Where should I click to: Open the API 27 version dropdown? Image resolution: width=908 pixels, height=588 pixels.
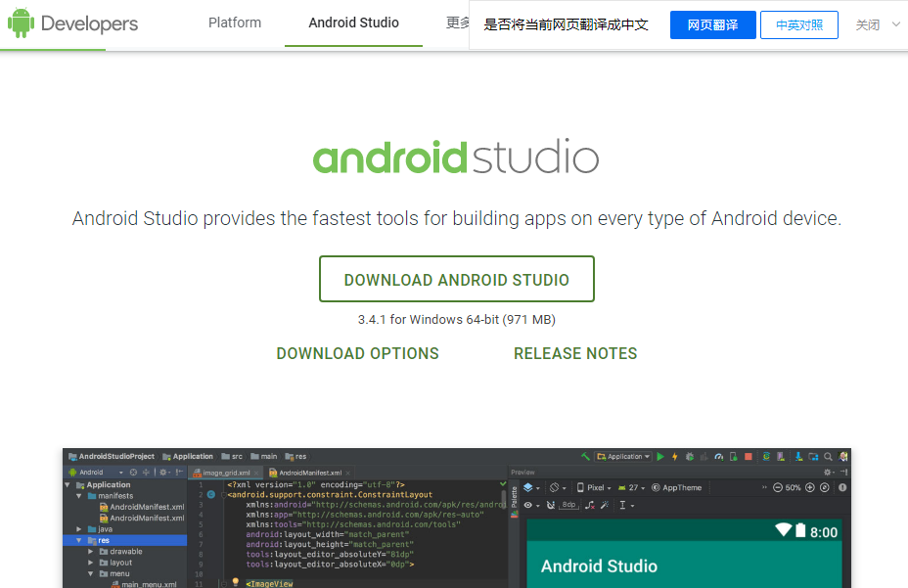(x=632, y=488)
